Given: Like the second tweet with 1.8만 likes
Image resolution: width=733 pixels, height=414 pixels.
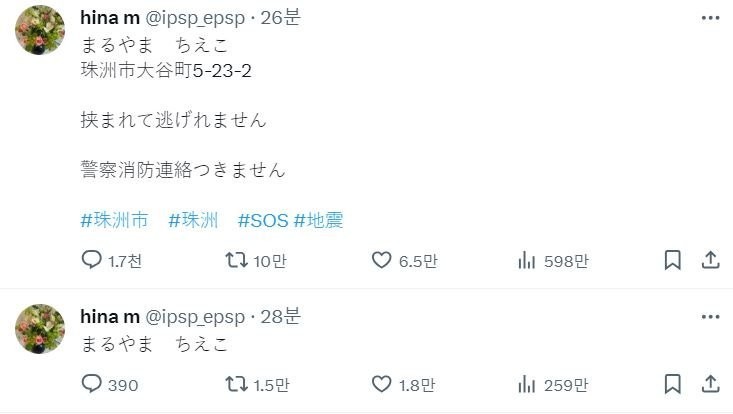Looking at the screenshot, I should point(381,385).
